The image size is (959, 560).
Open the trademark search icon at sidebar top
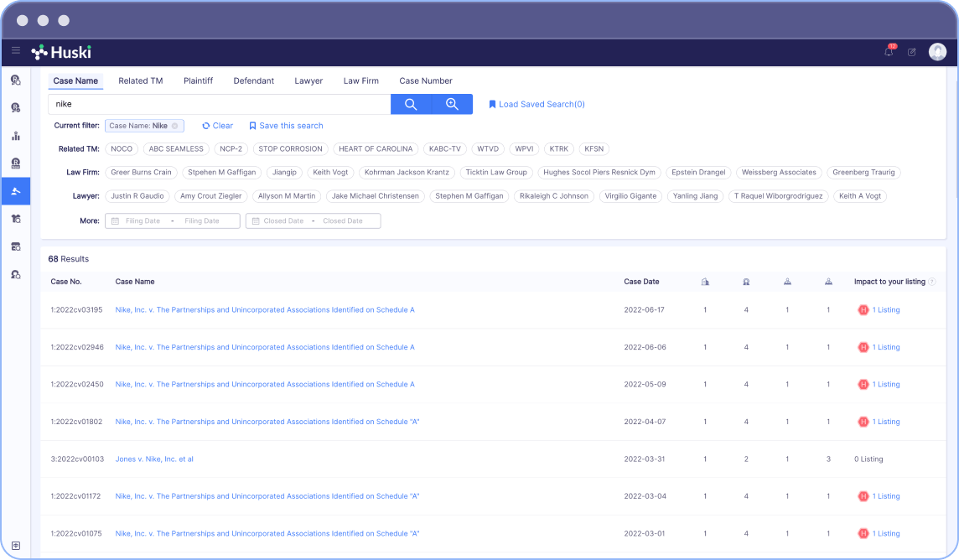point(16,80)
